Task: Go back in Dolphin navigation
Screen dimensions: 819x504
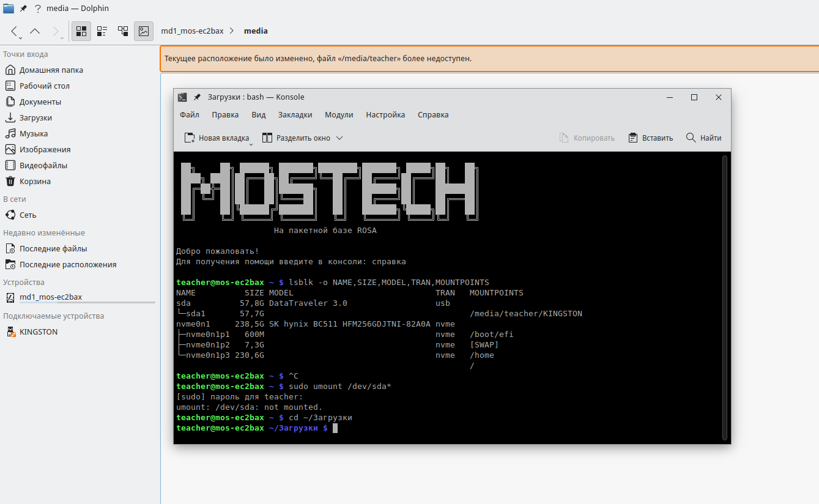Action: [x=14, y=31]
